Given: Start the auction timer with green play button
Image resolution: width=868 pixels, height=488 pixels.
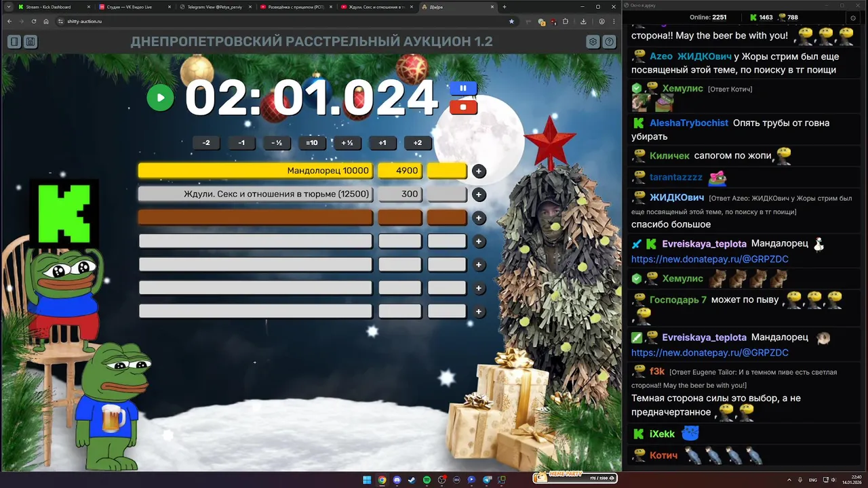Looking at the screenshot, I should pos(161,98).
